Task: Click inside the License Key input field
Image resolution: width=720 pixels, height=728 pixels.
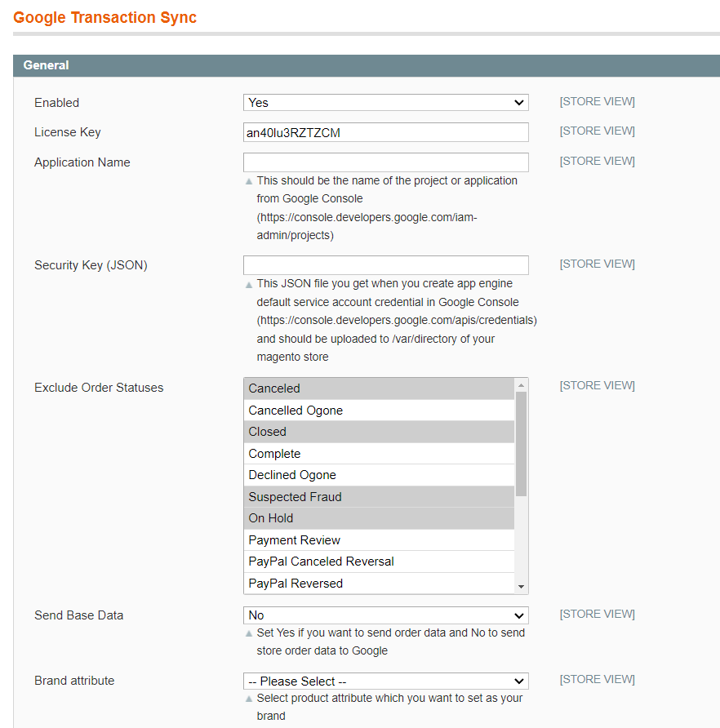Action: [384, 131]
